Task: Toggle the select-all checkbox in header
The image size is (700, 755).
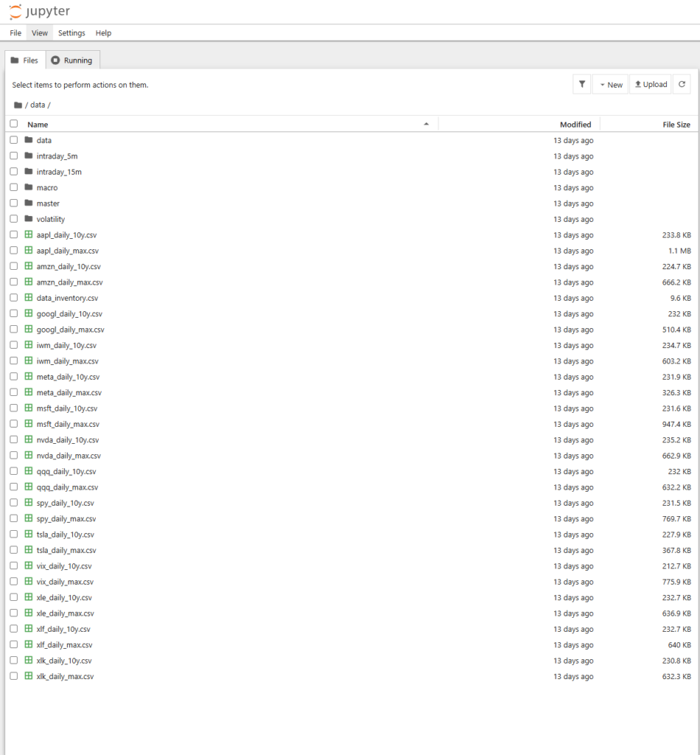Action: 13,124
